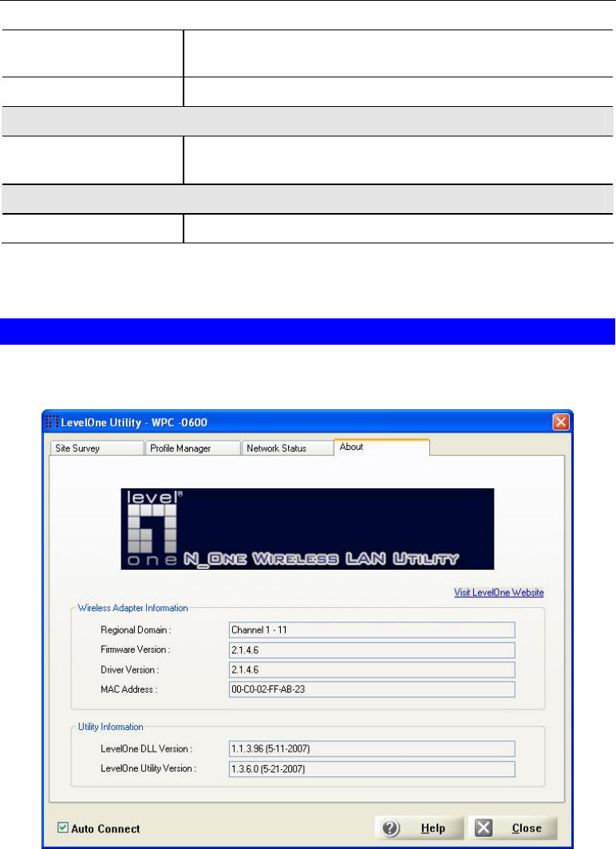Open the Profile Manager tab
Screen dimensions: 616x849
tap(193, 448)
